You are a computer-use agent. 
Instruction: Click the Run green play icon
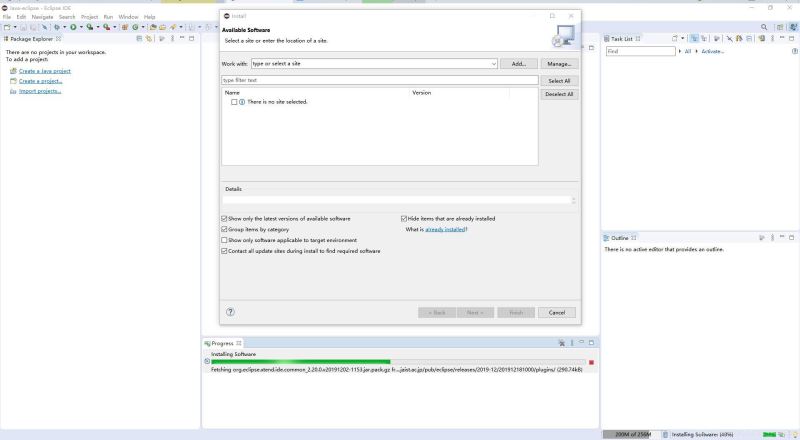pos(73,27)
